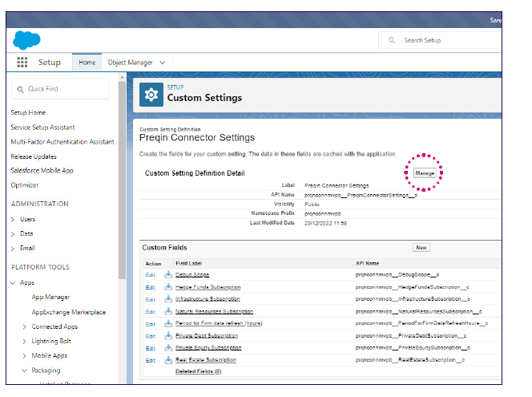Image resolution: width=532 pixels, height=397 pixels.
Task: Open Setup Home in sidebar
Action: (x=28, y=112)
